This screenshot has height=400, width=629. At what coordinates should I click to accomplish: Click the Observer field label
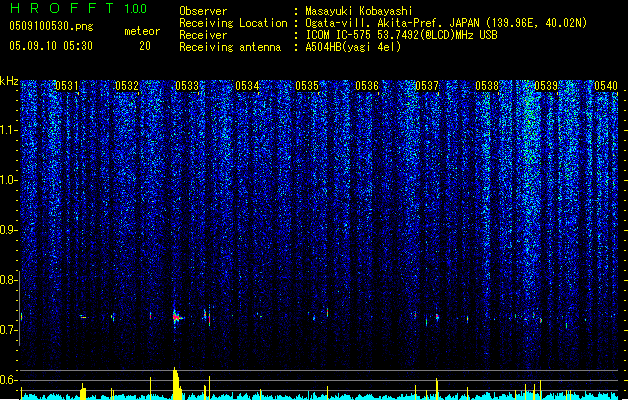[x=203, y=11]
